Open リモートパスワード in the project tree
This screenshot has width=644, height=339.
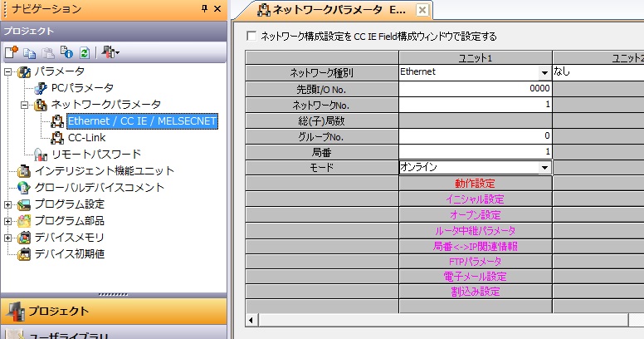point(95,154)
